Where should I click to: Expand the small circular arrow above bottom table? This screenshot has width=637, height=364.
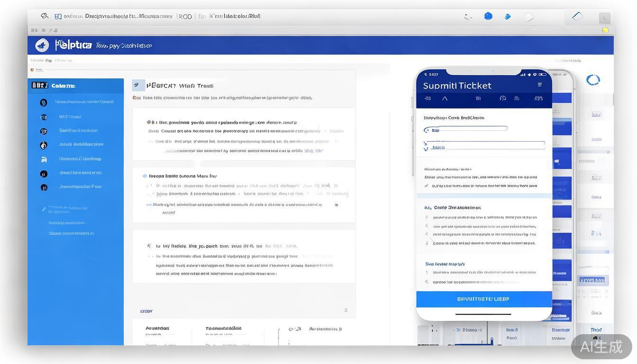(x=346, y=310)
